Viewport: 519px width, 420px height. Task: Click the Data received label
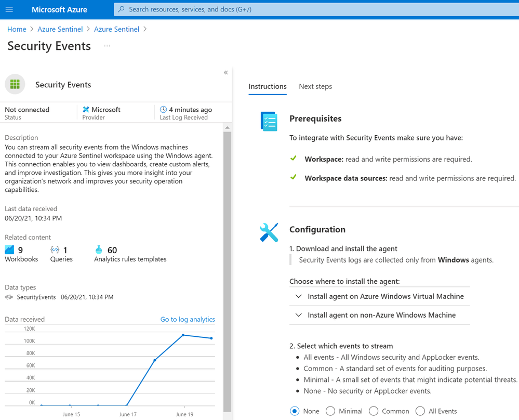click(25, 319)
